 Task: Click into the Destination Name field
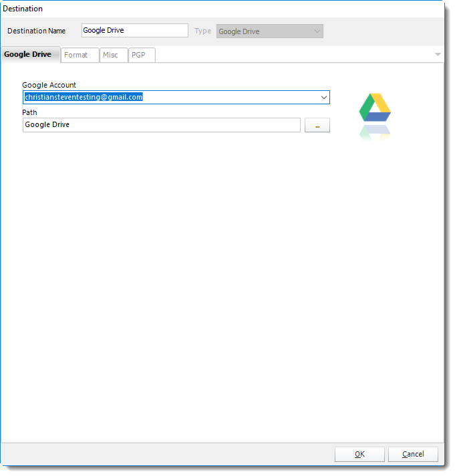[136, 31]
